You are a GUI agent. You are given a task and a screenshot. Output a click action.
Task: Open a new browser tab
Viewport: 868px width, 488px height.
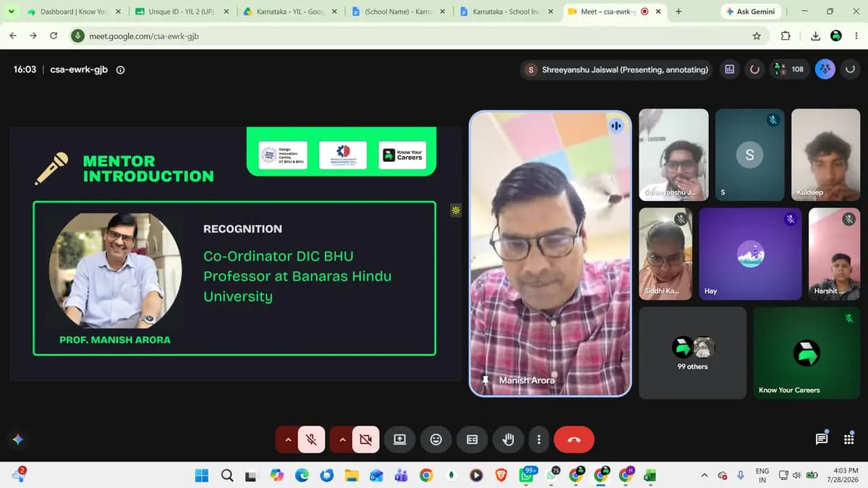tap(678, 12)
